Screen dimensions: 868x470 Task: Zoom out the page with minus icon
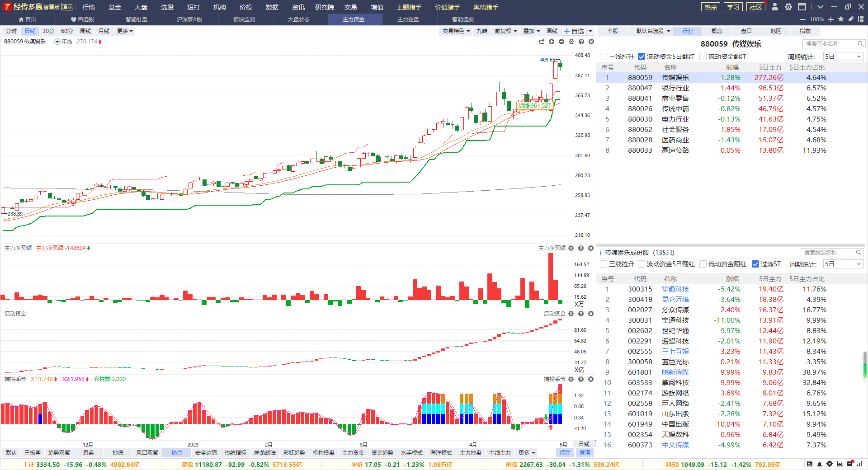point(803,19)
